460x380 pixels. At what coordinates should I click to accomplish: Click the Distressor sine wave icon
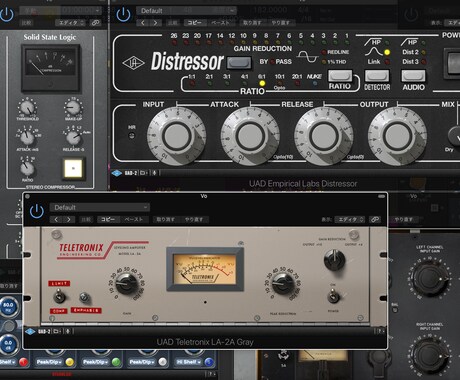coord(308,56)
